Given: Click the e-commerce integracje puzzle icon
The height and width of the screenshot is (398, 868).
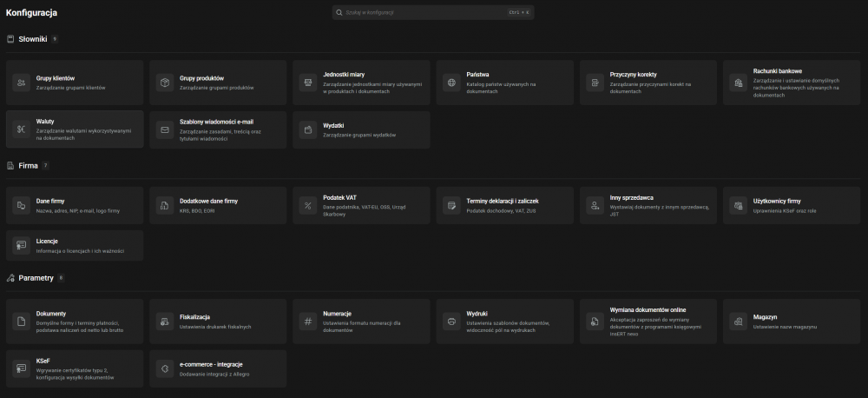Looking at the screenshot, I should [164, 368].
